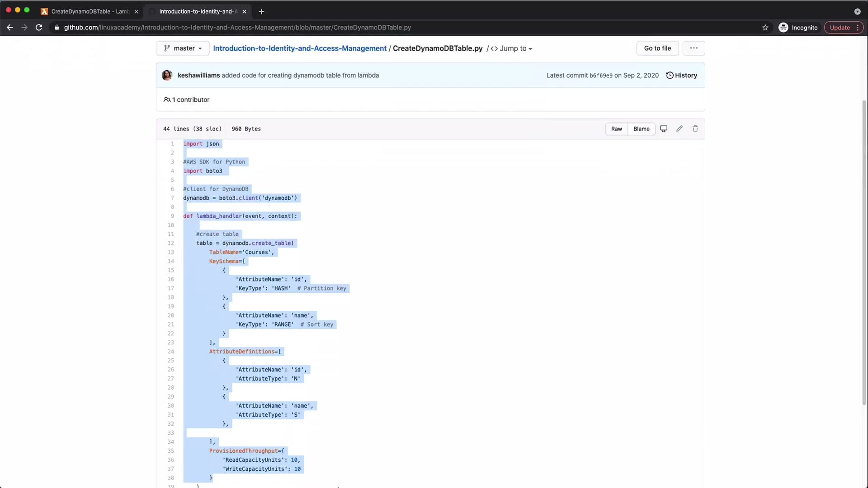Click the Raw button

(x=616, y=129)
